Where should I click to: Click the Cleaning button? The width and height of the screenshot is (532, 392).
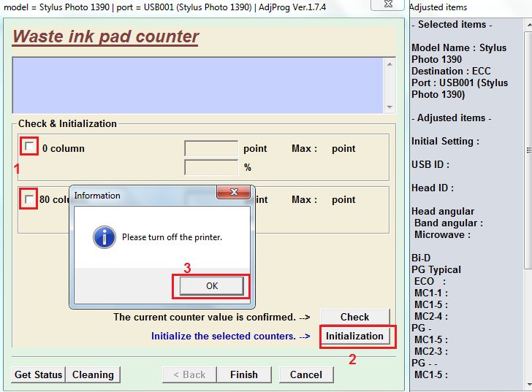click(93, 374)
